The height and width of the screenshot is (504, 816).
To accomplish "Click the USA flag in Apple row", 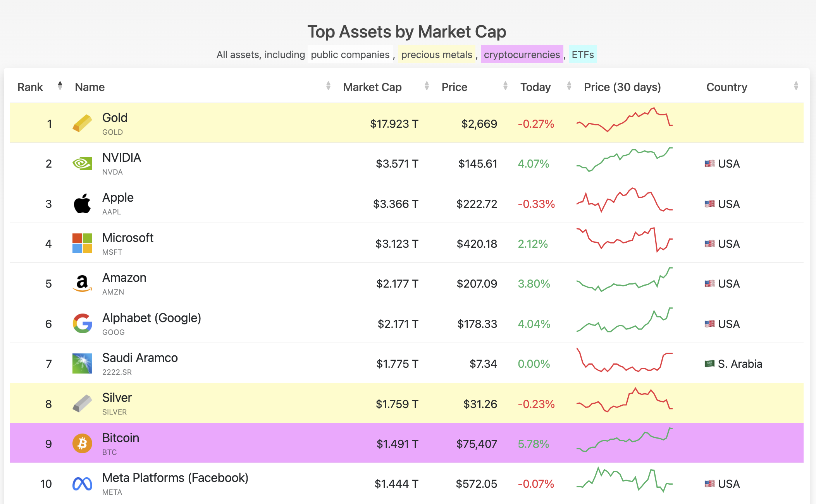I will (709, 204).
